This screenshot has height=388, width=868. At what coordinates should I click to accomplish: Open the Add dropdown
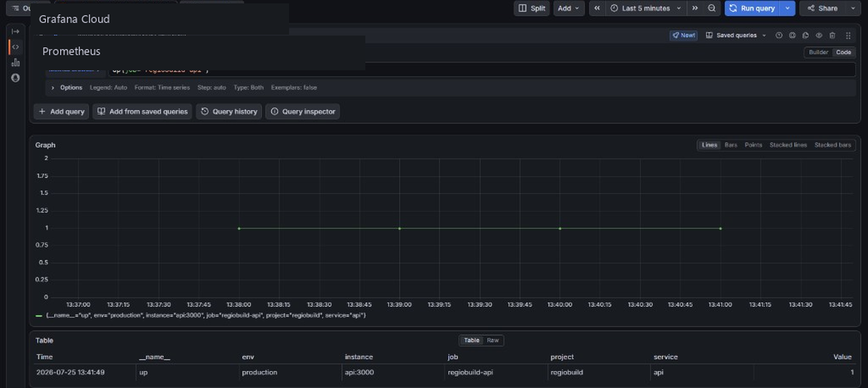(569, 8)
